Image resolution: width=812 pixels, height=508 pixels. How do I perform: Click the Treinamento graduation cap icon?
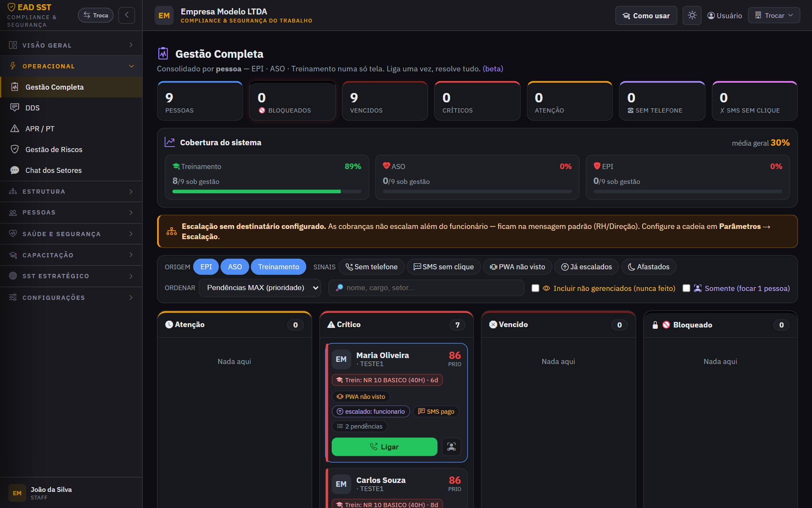click(x=176, y=166)
